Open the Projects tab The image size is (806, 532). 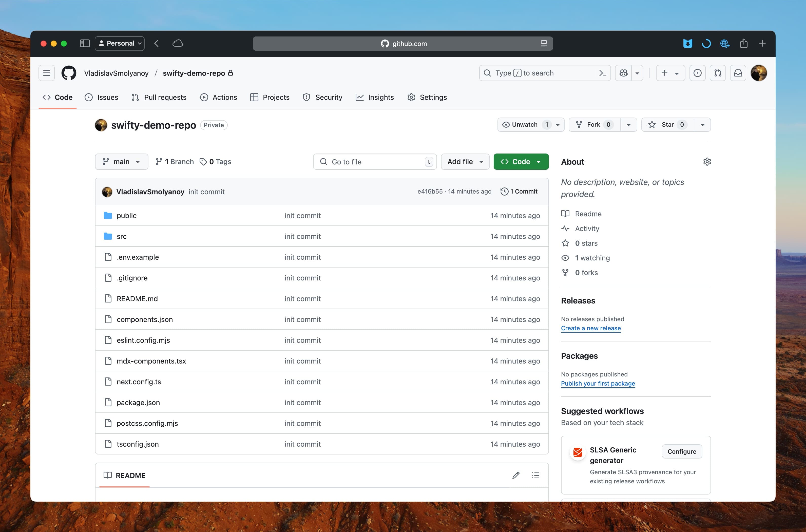tap(270, 97)
